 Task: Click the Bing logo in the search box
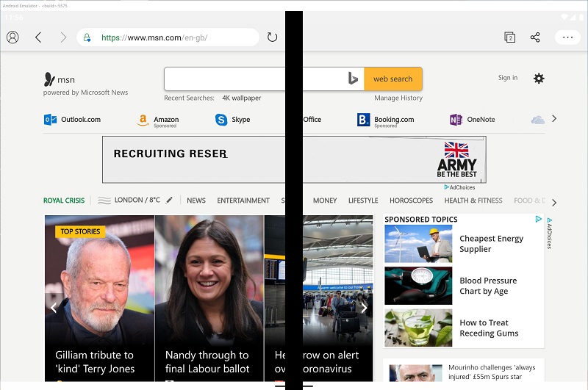pyautogui.click(x=353, y=79)
